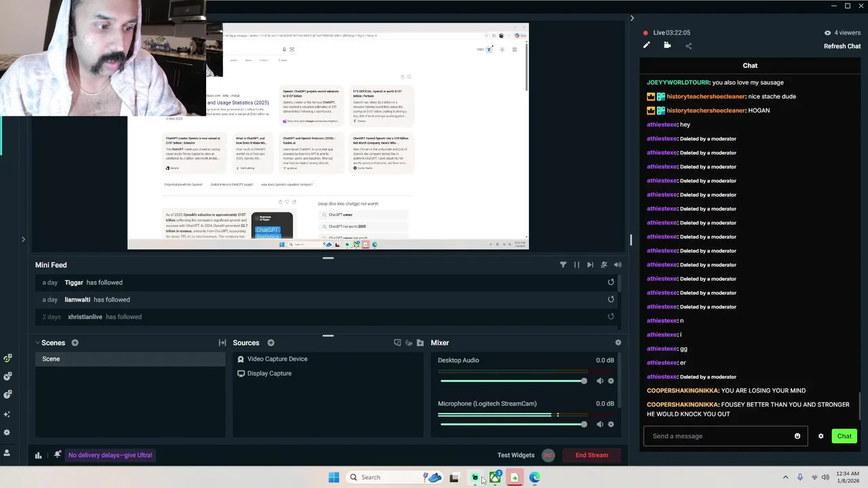Viewport: 868px width, 488px height.
Task: Open chat settings gear
Action: coord(821,436)
